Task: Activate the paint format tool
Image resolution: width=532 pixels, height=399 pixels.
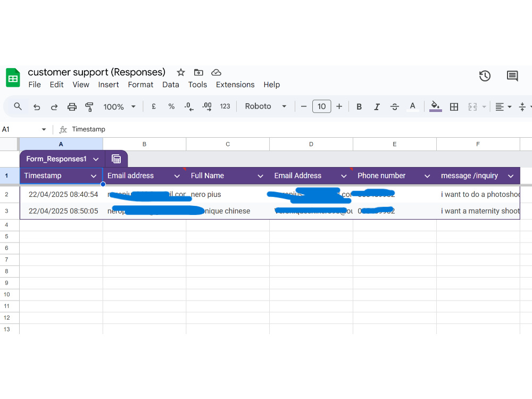Action: (89, 107)
